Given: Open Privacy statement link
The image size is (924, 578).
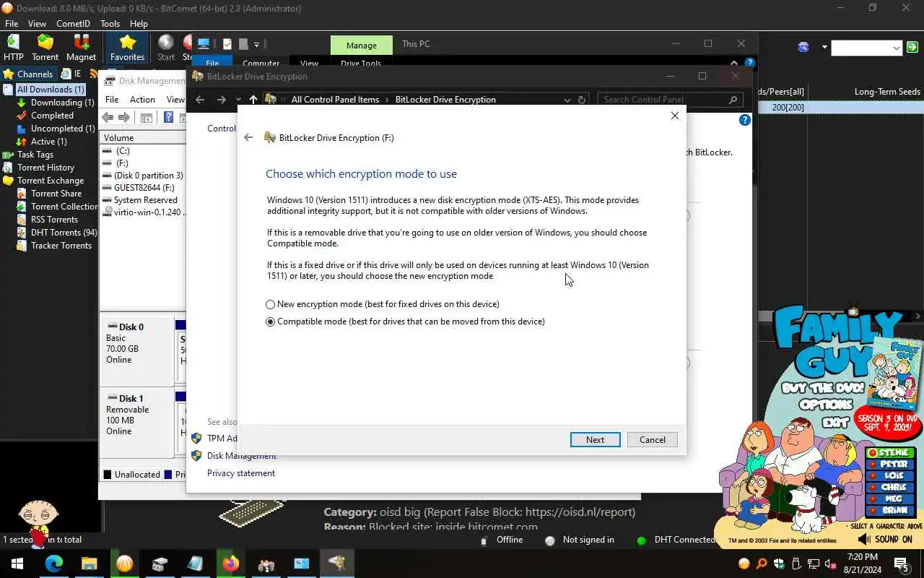Looking at the screenshot, I should pos(241,473).
